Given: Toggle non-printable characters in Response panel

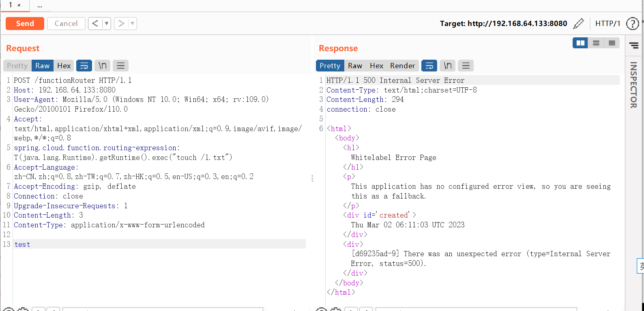Looking at the screenshot, I should (x=447, y=66).
